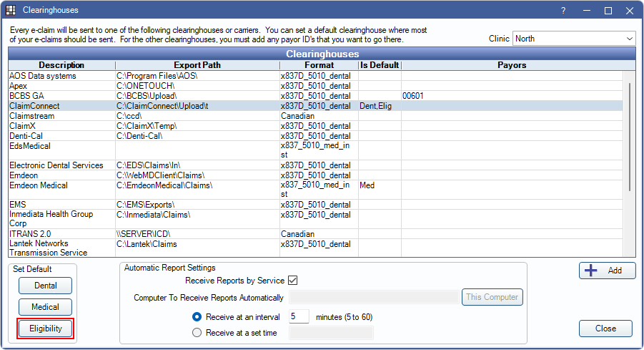Screen dimensions: 644x350
Task: Select the ClaimX row
Action: point(315,126)
